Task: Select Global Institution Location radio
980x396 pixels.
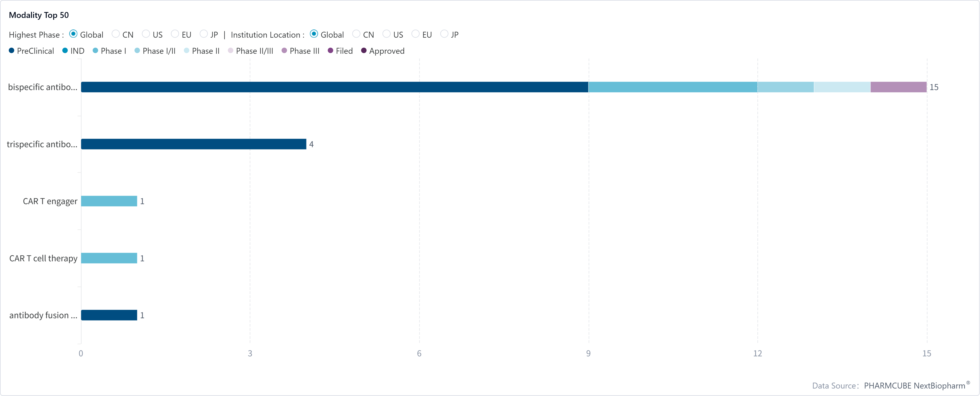Action: tap(314, 34)
